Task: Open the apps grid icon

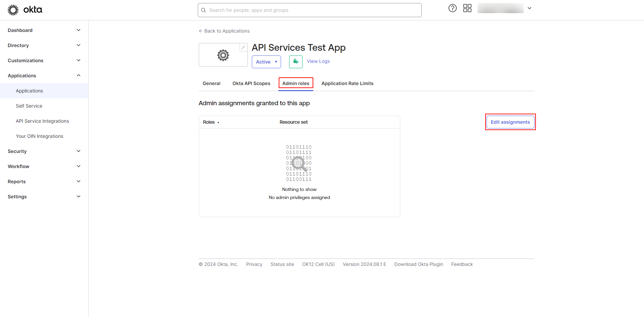Action: point(467,8)
